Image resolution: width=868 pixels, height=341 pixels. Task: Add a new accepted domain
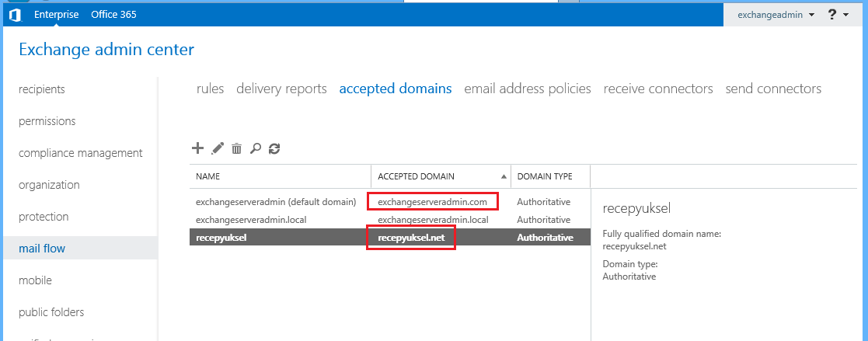click(197, 148)
